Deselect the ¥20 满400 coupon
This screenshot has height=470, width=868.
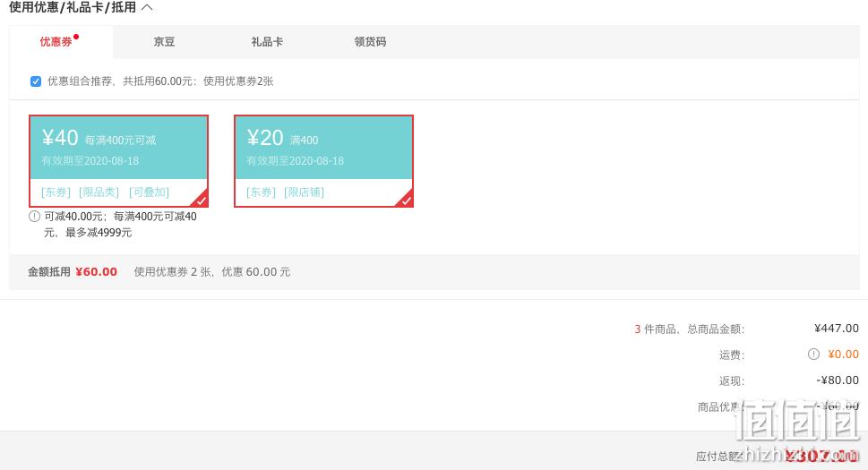(324, 161)
